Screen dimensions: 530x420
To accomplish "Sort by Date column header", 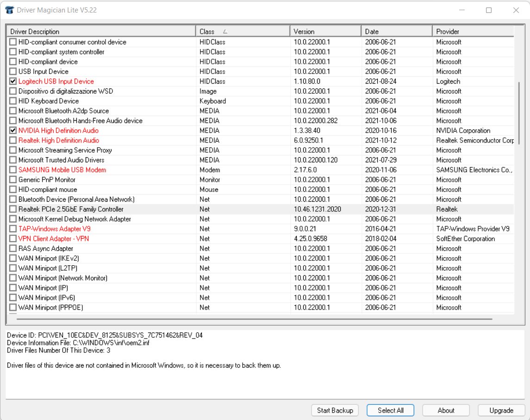I will coord(397,31).
